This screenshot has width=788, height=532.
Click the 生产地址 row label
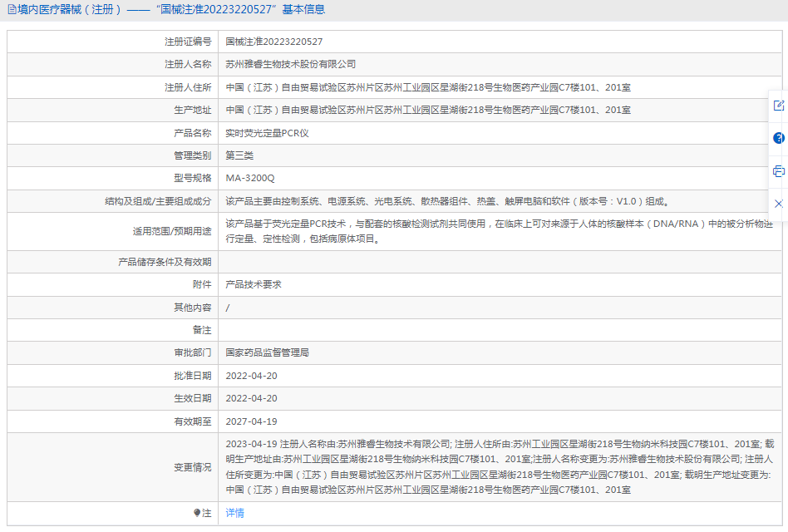tap(193, 110)
